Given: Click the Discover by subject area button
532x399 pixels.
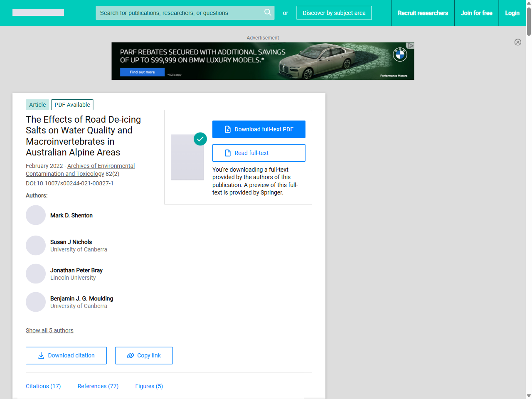Looking at the screenshot, I should coord(334,13).
